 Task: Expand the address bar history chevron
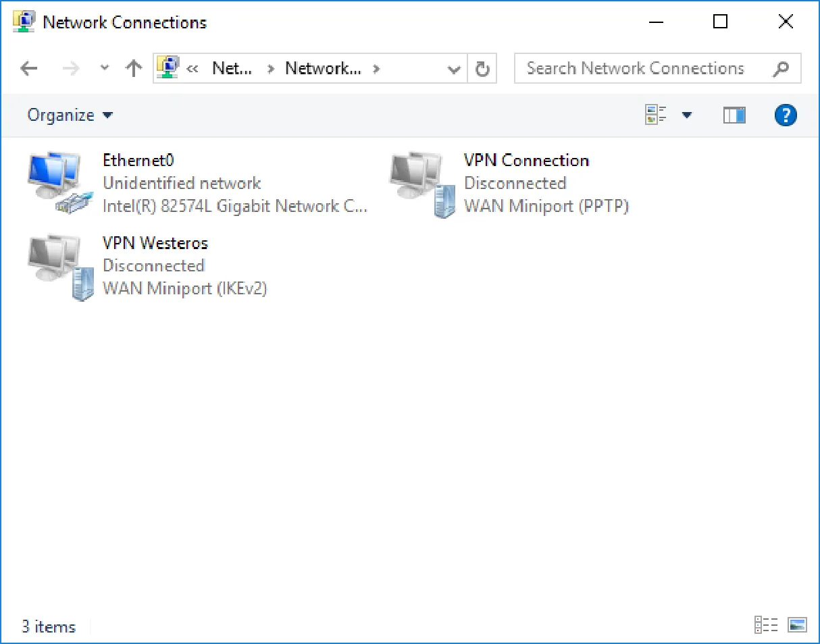tap(455, 69)
